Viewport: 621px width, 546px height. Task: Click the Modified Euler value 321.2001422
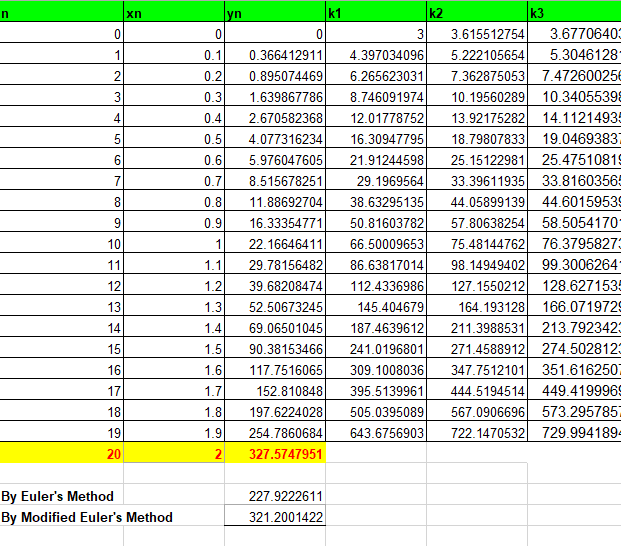[x=276, y=517]
